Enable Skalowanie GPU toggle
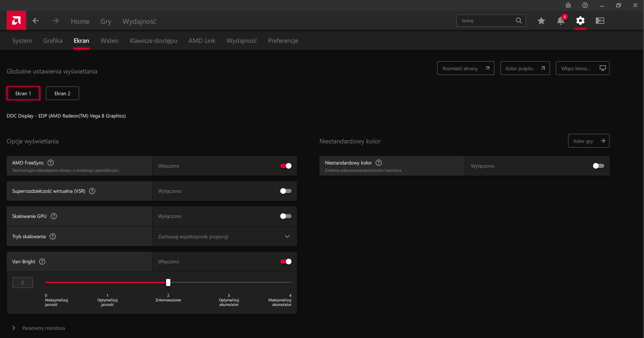The width and height of the screenshot is (644, 338). [286, 216]
